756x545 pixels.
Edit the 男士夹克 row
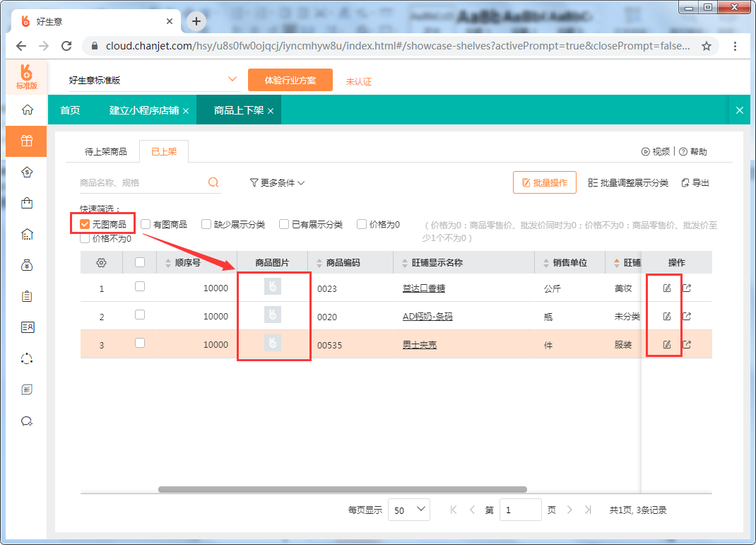[667, 344]
